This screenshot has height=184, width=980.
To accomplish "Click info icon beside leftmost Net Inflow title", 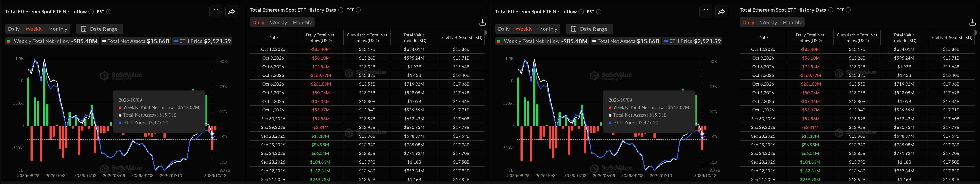I will [91, 12].
